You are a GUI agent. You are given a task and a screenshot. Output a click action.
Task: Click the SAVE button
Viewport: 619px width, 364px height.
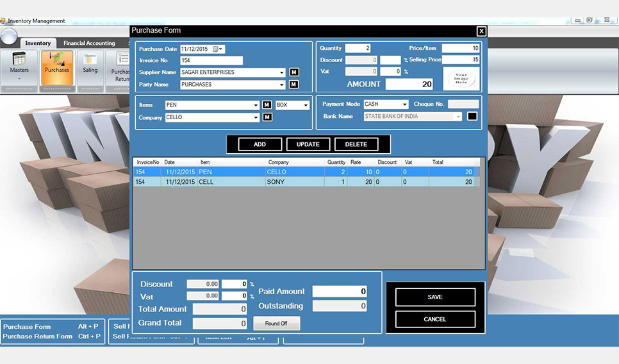click(x=435, y=297)
